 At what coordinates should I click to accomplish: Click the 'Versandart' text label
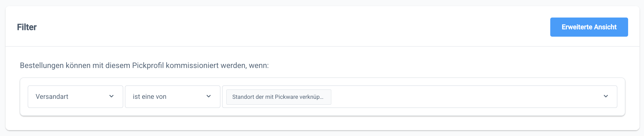[x=52, y=97]
